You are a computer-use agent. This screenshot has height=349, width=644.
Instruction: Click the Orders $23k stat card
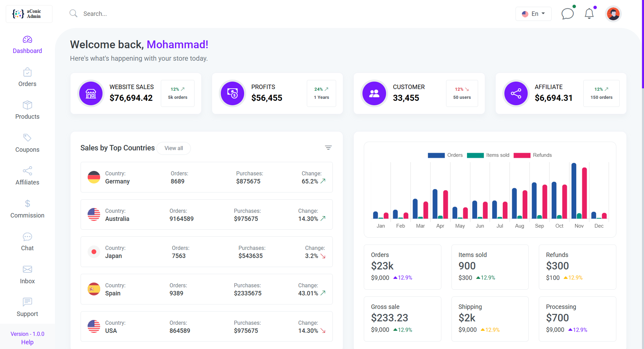tap(402, 267)
